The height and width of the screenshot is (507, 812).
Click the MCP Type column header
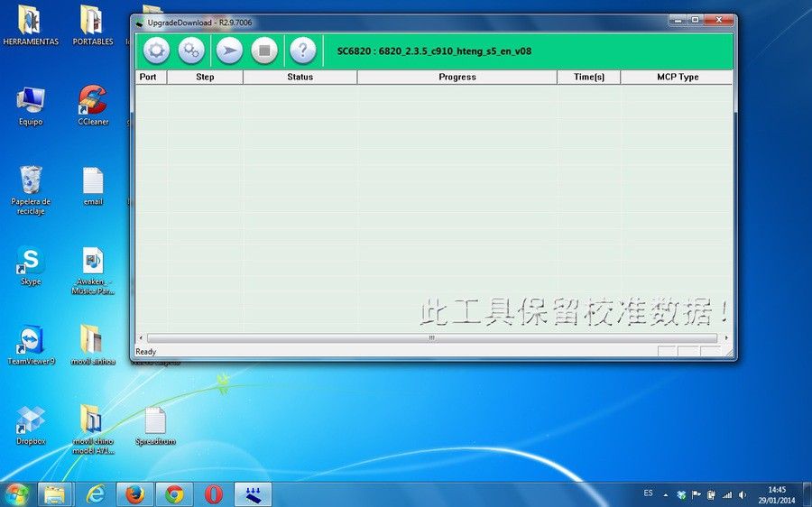678,77
